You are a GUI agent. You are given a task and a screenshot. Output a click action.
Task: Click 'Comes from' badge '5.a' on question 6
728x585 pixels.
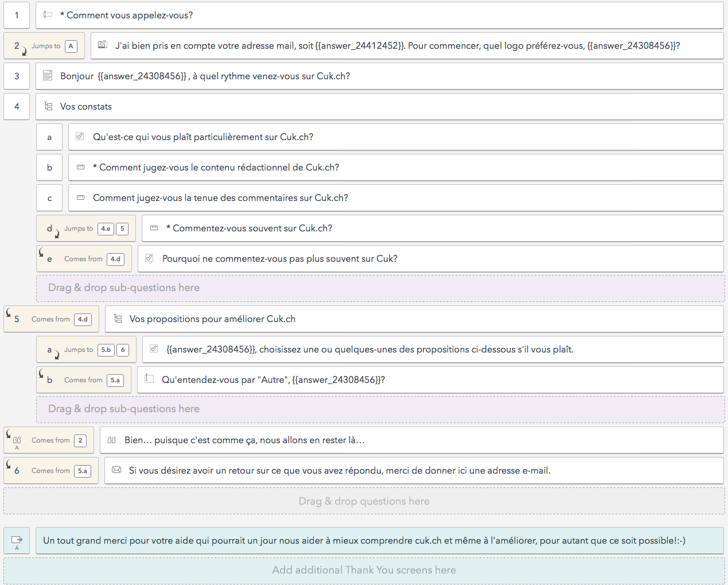tap(83, 471)
